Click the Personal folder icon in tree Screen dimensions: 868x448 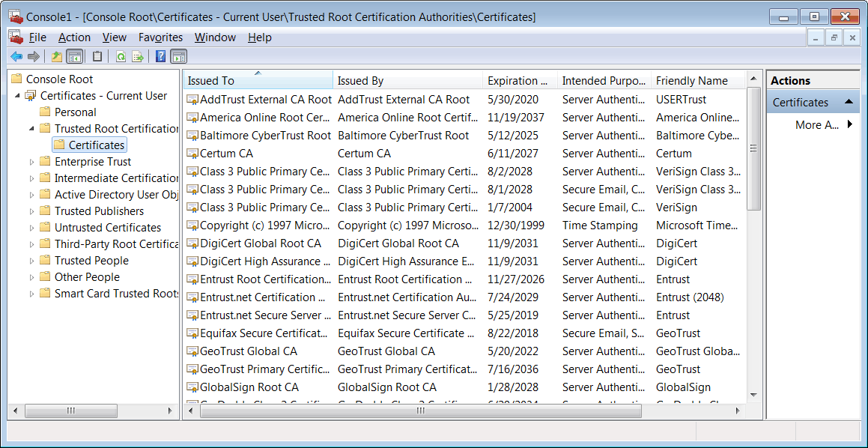tap(46, 112)
